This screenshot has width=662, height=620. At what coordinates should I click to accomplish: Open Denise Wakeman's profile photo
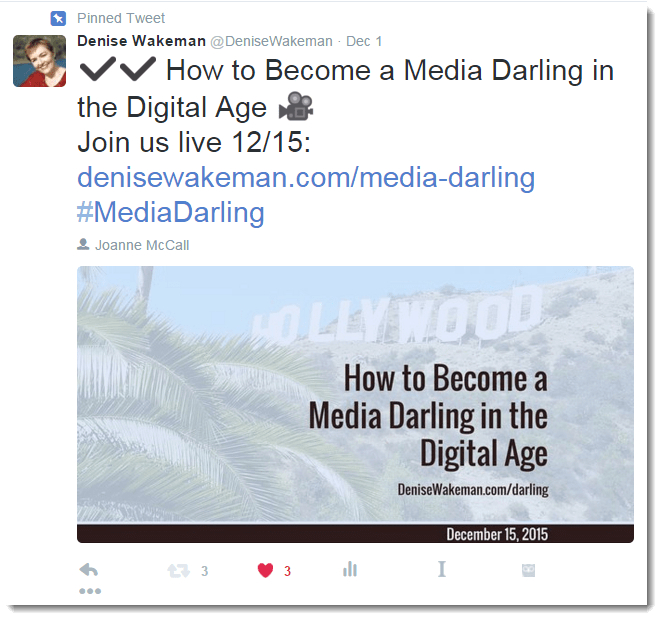pyautogui.click(x=40, y=61)
